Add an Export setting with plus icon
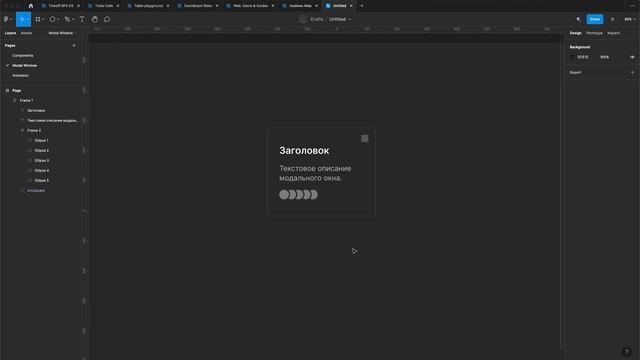 pyautogui.click(x=632, y=72)
